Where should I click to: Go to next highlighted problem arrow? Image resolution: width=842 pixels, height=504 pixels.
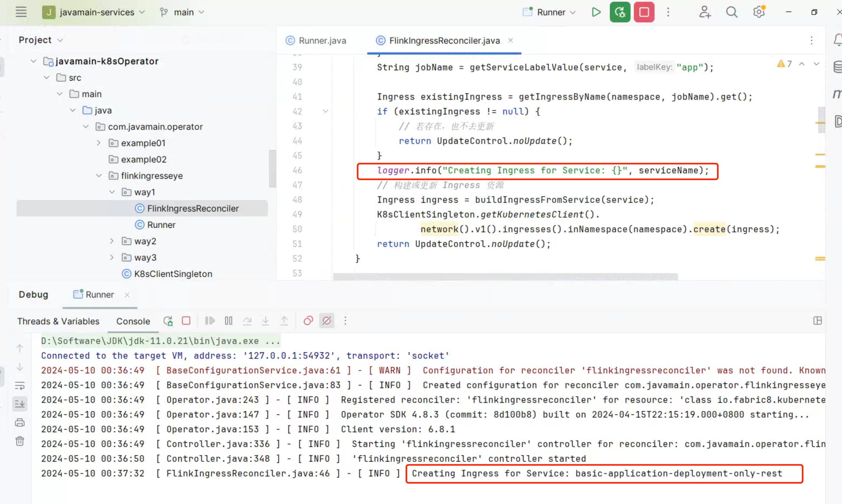(x=817, y=64)
